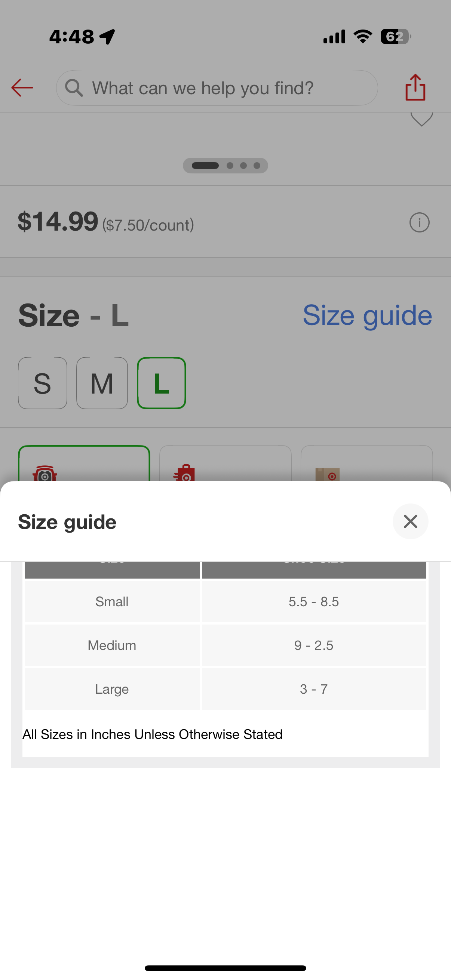Tap the image carousel page indicator
The height and width of the screenshot is (980, 451).
(x=225, y=166)
